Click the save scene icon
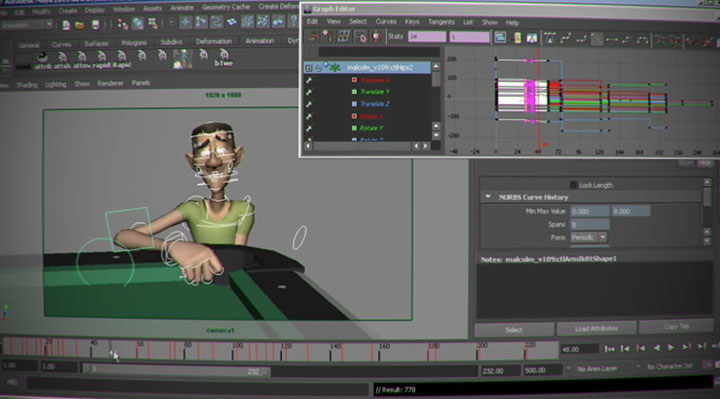 95,24
